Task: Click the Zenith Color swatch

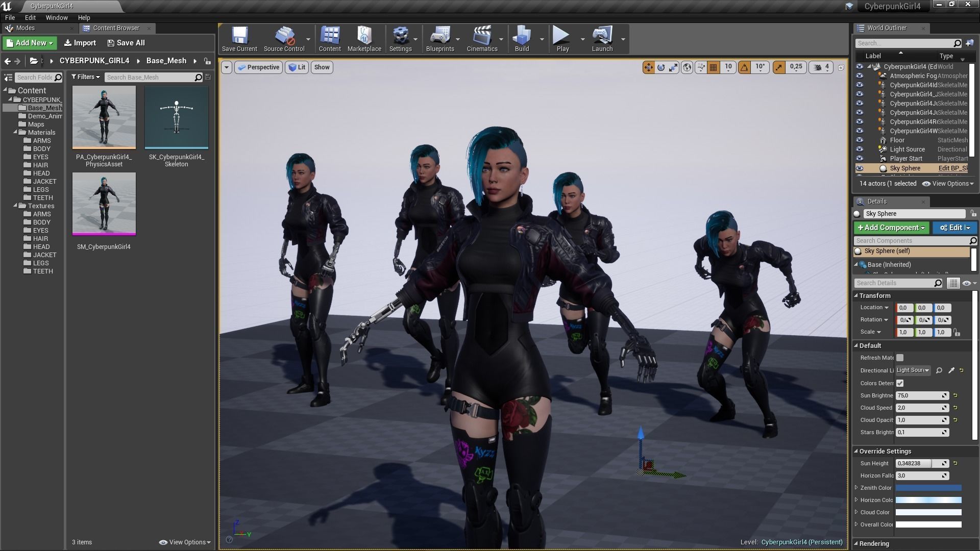Action: [x=928, y=488]
